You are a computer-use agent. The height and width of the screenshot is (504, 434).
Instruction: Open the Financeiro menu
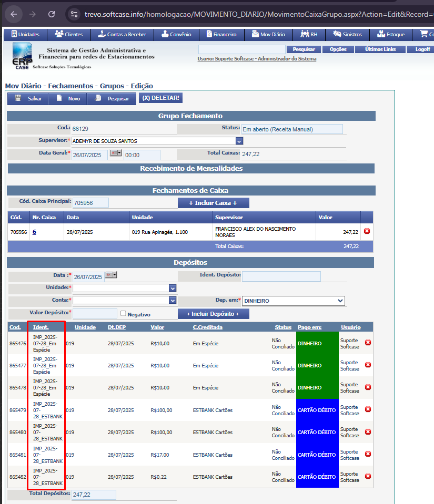(x=221, y=34)
